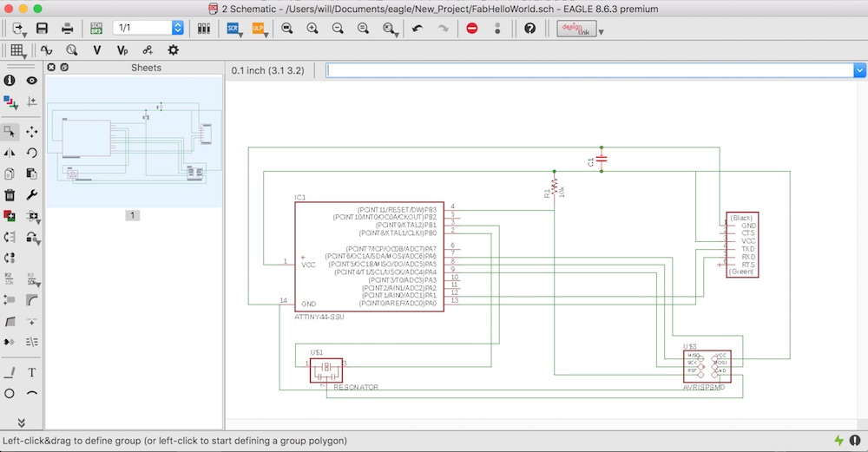Select the Line draw tool

10,373
